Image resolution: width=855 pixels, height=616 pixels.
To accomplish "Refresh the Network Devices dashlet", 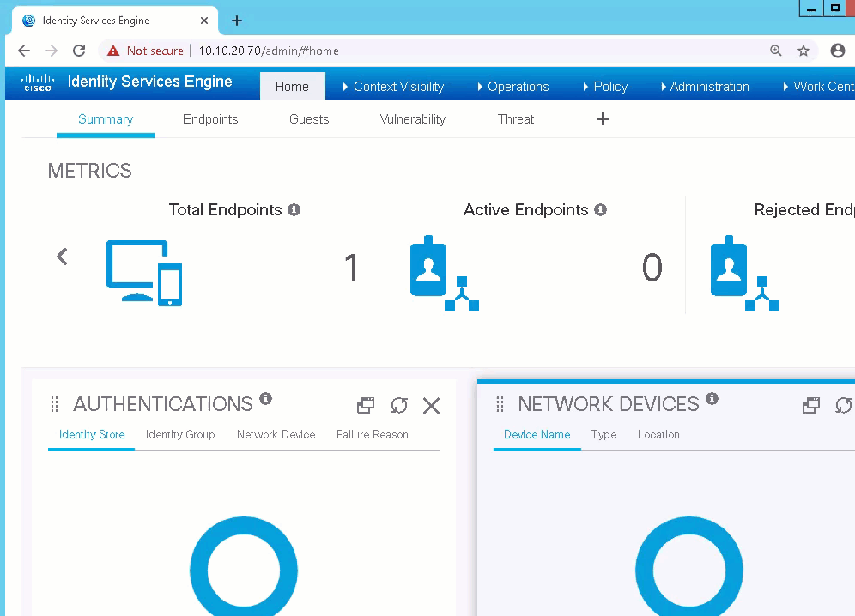I will tap(844, 405).
